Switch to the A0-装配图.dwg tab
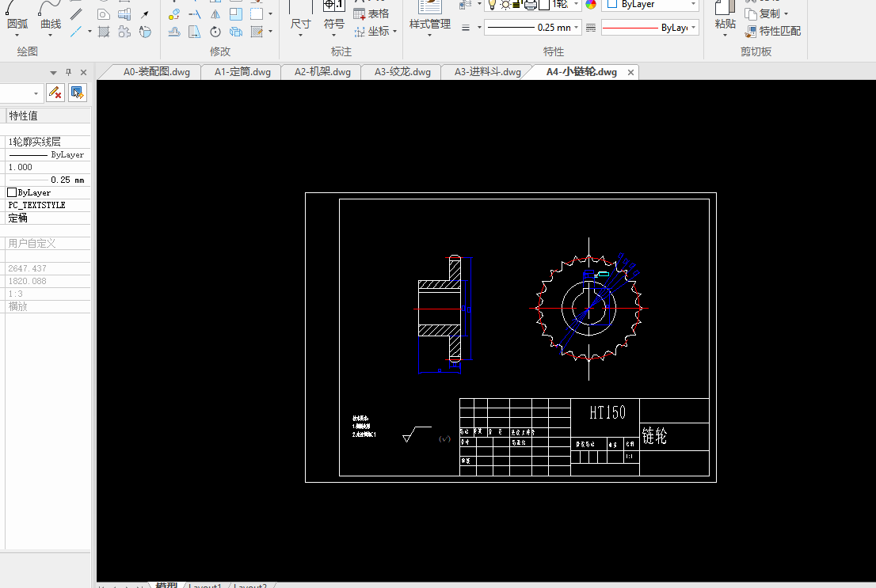The height and width of the screenshot is (588, 876). tap(156, 72)
